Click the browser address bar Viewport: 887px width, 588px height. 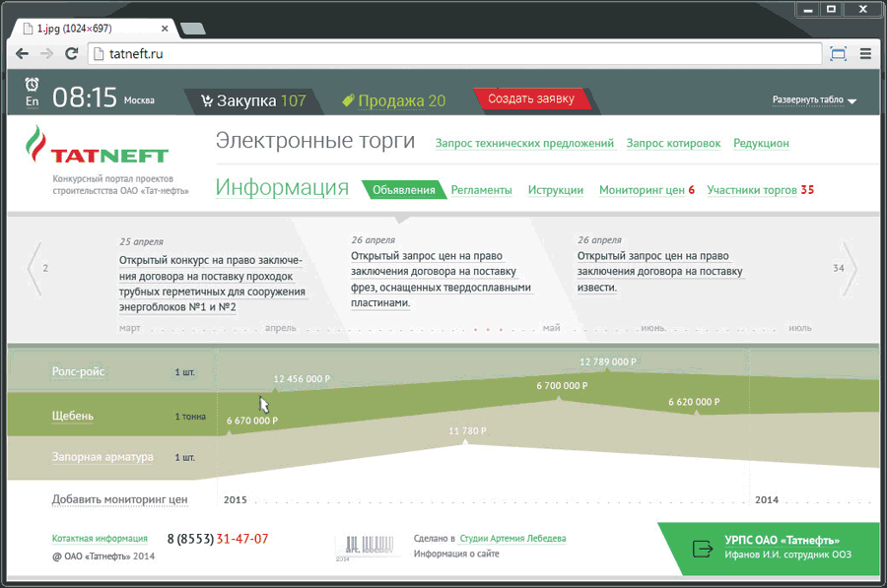tap(453, 54)
